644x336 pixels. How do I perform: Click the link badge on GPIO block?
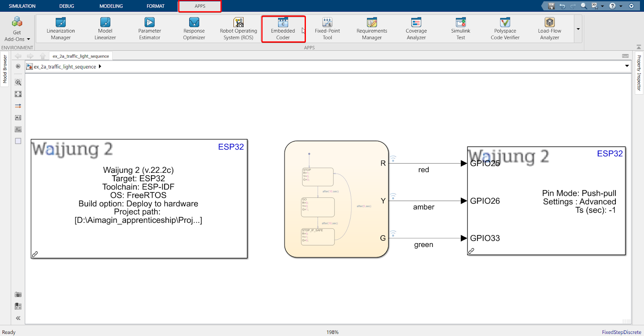click(471, 251)
